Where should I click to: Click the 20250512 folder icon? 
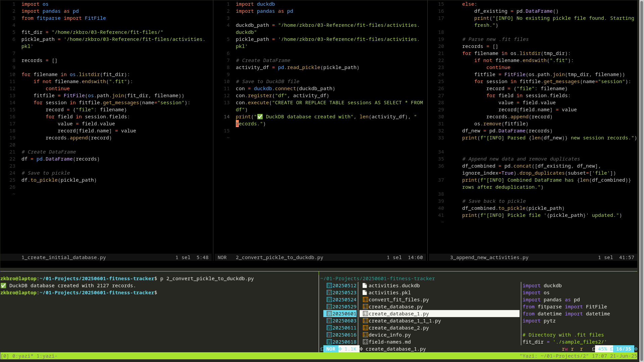pyautogui.click(x=329, y=286)
